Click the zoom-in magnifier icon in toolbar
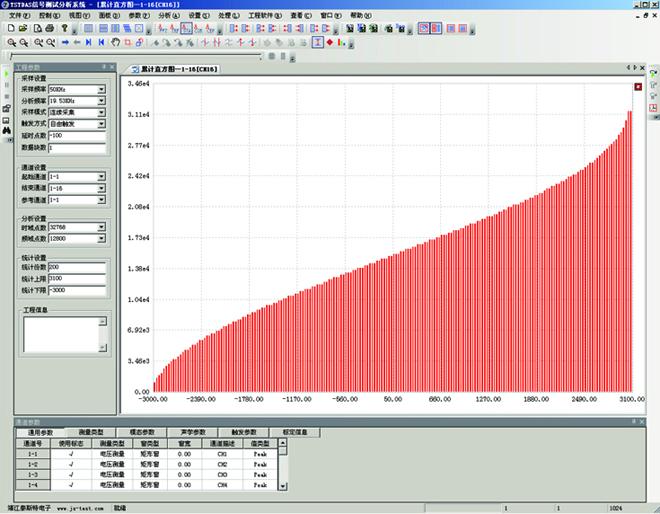 [x=10, y=43]
